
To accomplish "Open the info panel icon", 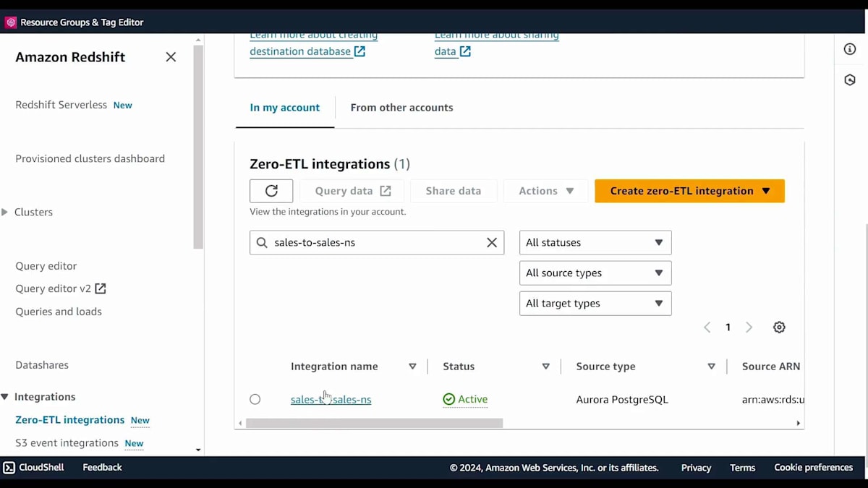I will tap(850, 49).
